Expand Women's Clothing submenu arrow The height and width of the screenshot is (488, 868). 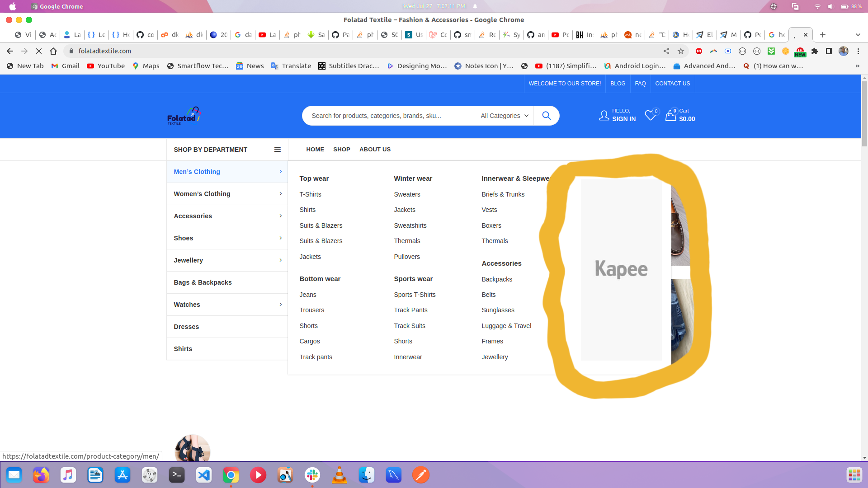tap(280, 194)
